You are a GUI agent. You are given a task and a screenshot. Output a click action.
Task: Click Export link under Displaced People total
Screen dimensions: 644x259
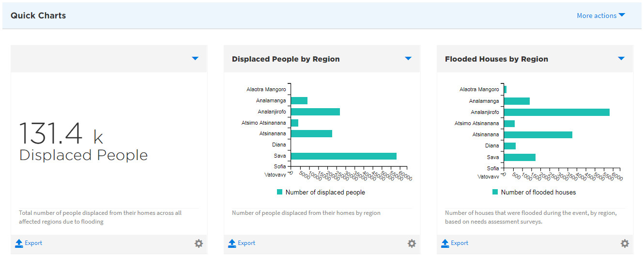[x=33, y=243]
